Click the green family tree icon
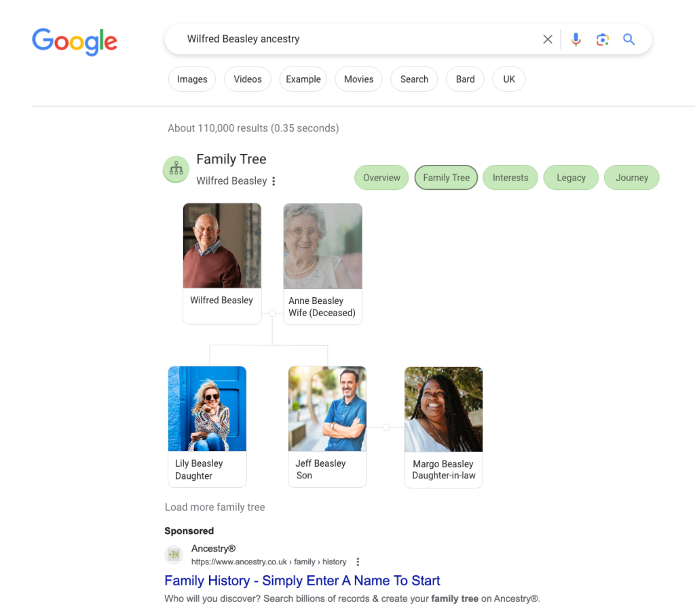Image resolution: width=695 pixels, height=616 pixels. 176,170
